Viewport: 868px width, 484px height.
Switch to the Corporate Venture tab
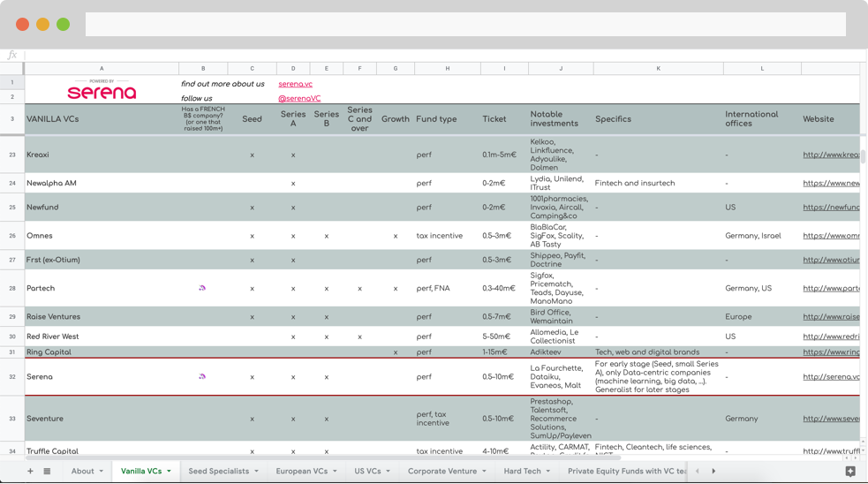pyautogui.click(x=442, y=472)
